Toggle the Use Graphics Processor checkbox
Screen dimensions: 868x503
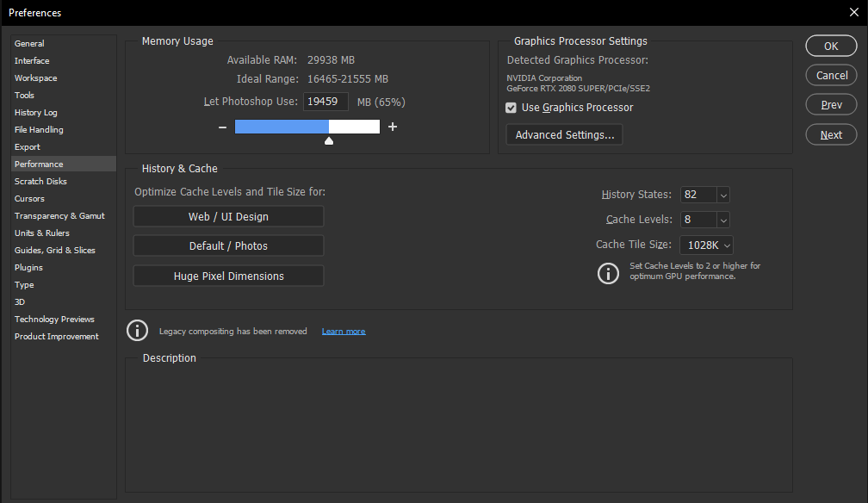tap(512, 108)
